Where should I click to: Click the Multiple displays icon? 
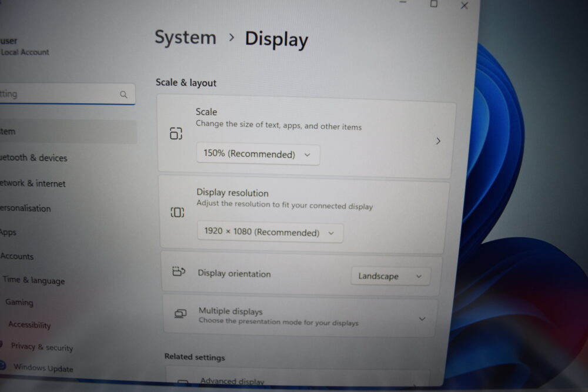click(181, 313)
